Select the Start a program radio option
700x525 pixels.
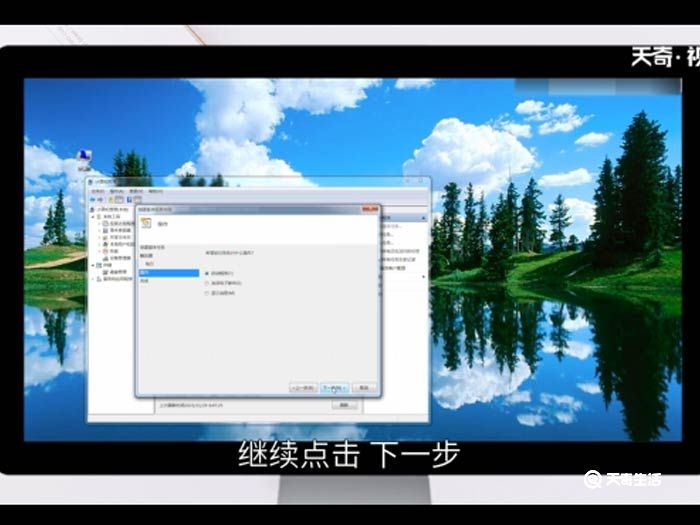point(207,273)
